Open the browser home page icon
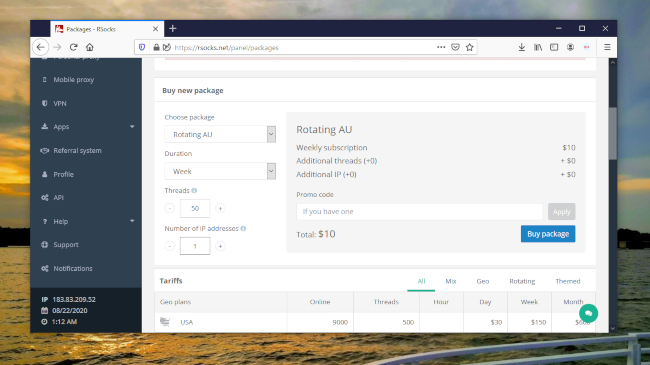 90,47
